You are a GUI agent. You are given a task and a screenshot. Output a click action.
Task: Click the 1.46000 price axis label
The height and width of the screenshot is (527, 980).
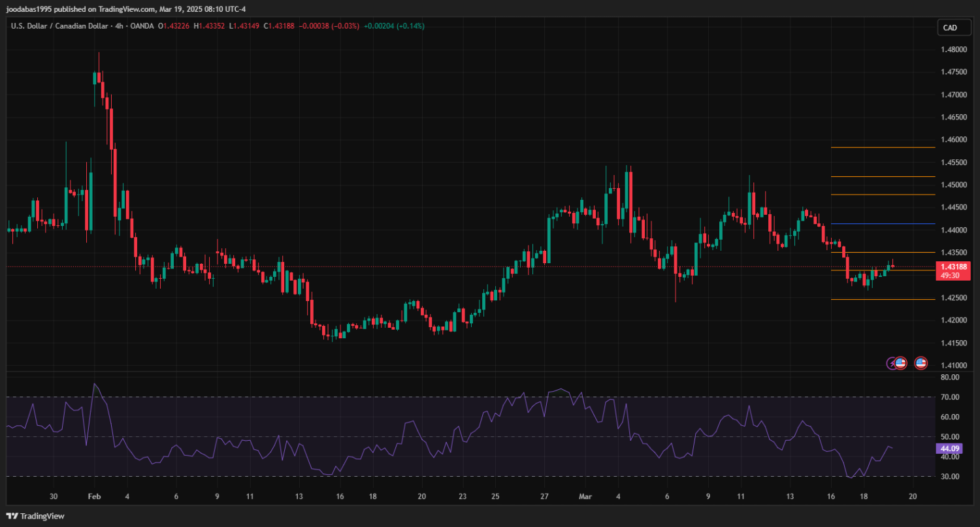[955, 140]
